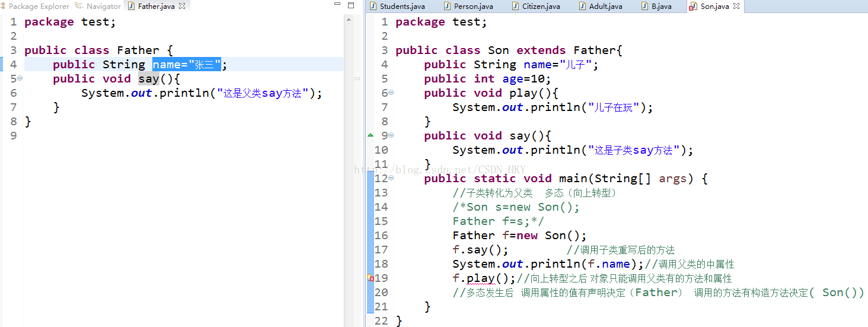Click the Java file icon on Citizen.java tab

(515, 7)
